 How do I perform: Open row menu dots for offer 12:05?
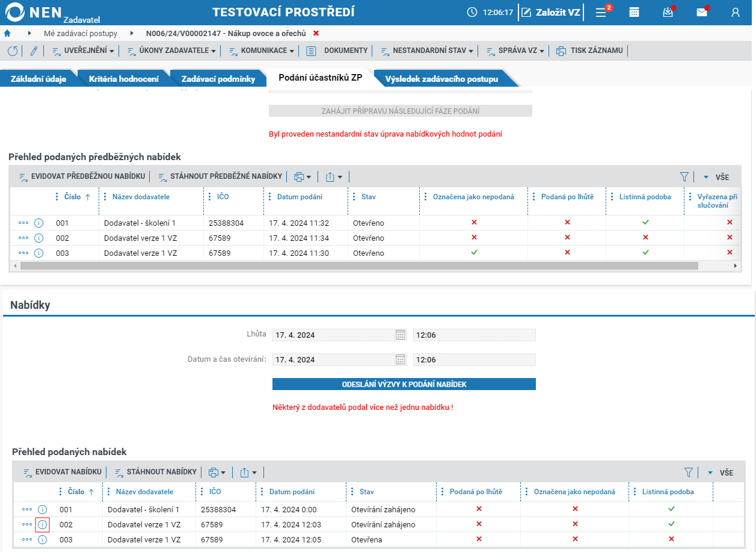pos(27,539)
